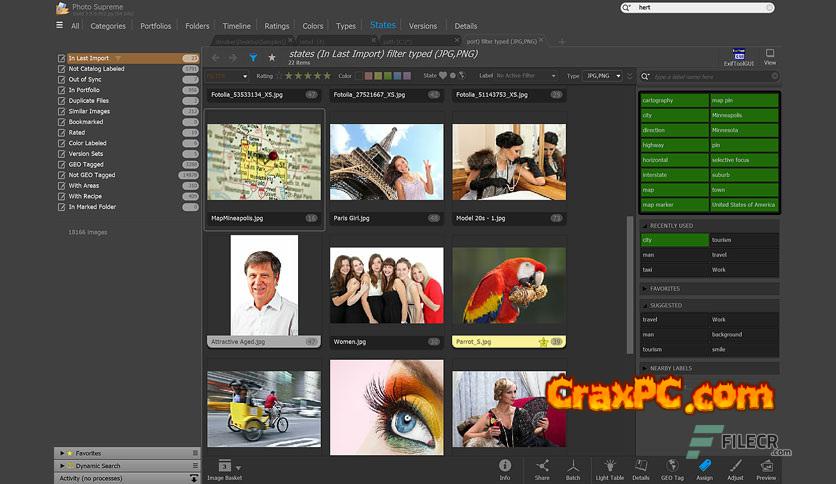Viewport: 836px width, 484px height.
Task: Uncheck the Bookmarked state checkbox
Action: pos(62,122)
